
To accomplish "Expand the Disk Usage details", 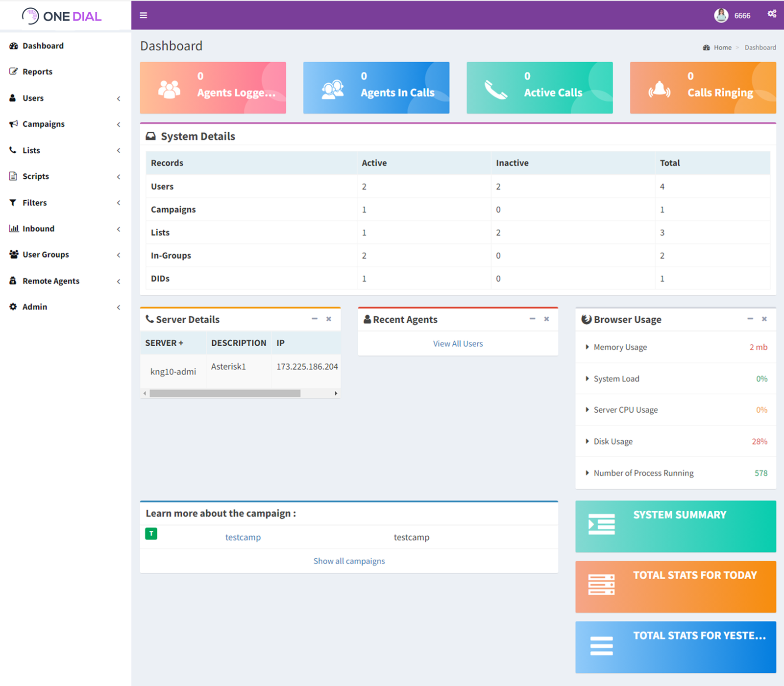I will click(x=588, y=441).
